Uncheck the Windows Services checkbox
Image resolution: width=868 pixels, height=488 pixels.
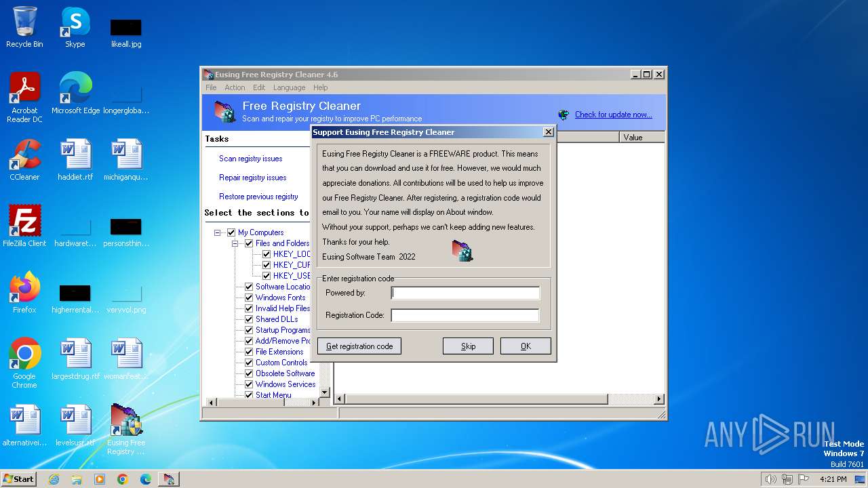249,384
